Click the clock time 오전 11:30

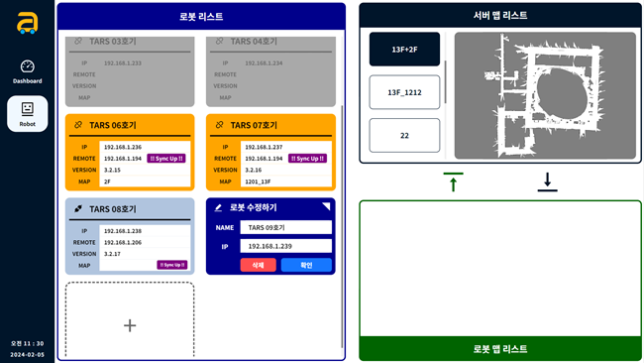click(27, 343)
